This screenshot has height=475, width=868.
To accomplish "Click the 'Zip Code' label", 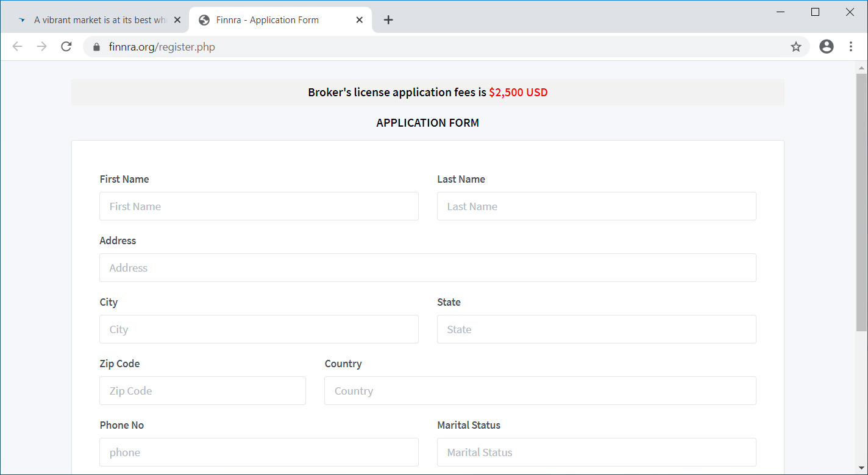I will pos(119,364).
